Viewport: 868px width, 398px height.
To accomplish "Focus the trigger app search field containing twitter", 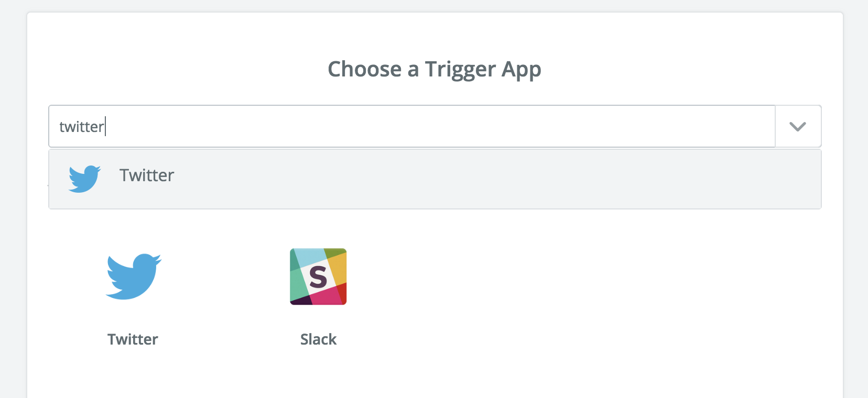I will coord(412,126).
